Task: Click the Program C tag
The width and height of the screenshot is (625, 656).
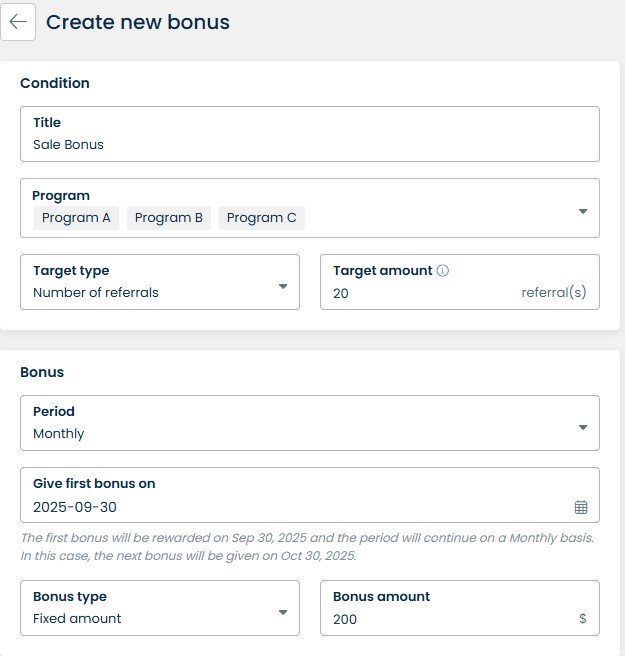Action: click(x=262, y=218)
